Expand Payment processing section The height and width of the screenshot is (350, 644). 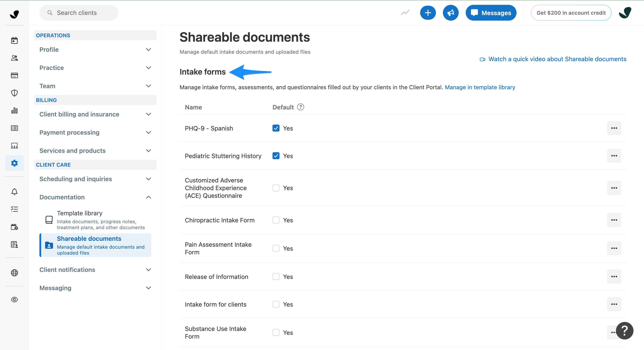pyautogui.click(x=95, y=133)
